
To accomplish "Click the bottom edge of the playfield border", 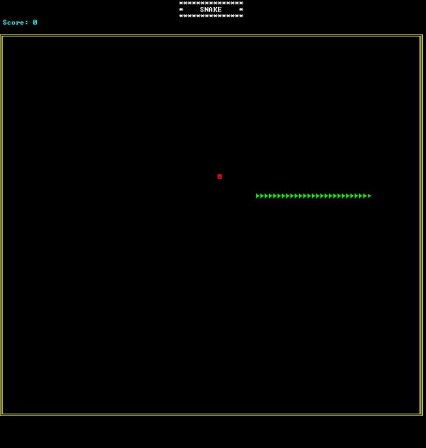I will pyautogui.click(x=211, y=414).
